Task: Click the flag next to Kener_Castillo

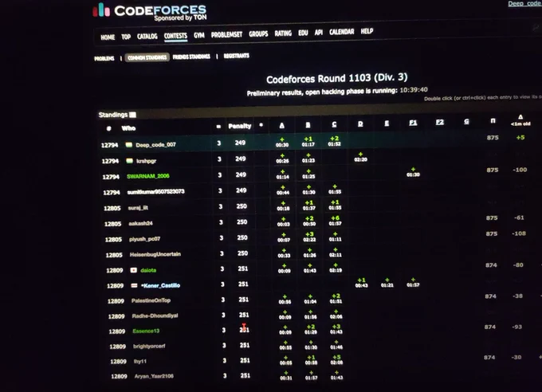Action: [x=135, y=285]
